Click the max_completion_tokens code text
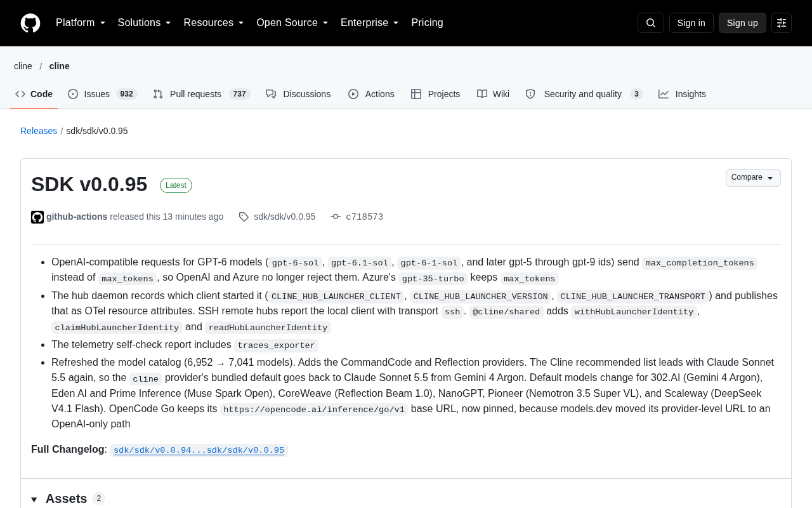Image resolution: width=812 pixels, height=508 pixels. click(x=700, y=263)
